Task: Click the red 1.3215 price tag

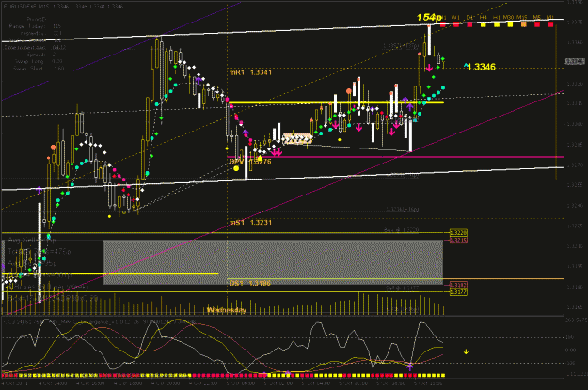Action: coord(458,241)
